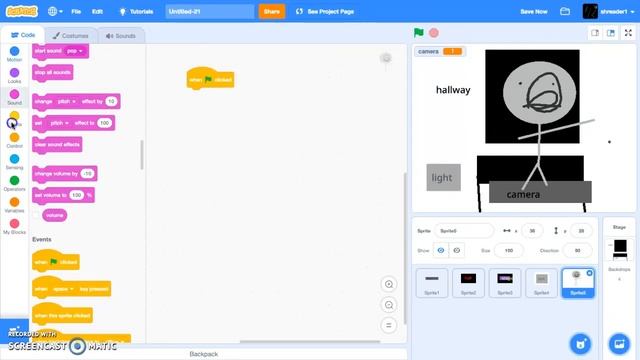The width and height of the screenshot is (640, 360).
Task: Select Sprite4 thumbnail
Action: click(541, 283)
